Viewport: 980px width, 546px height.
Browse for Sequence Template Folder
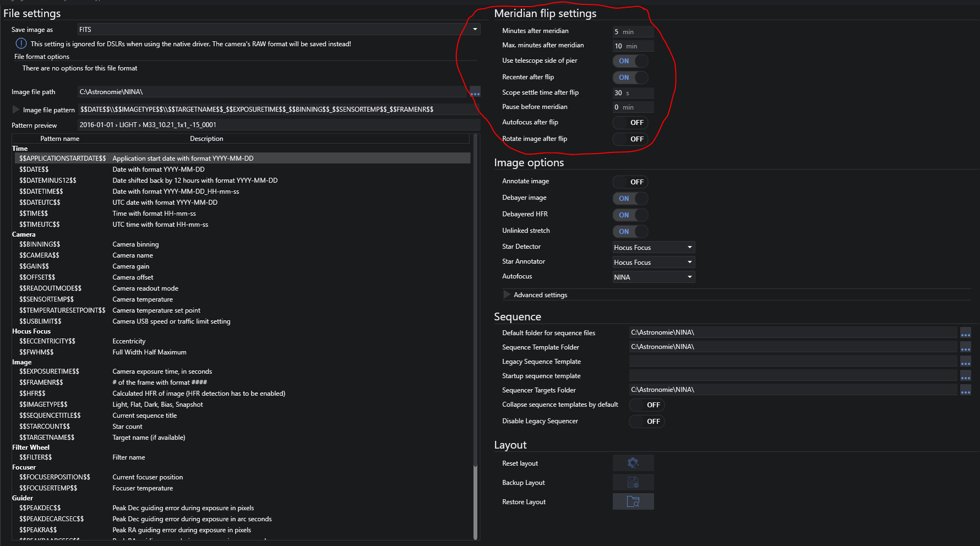pos(965,347)
